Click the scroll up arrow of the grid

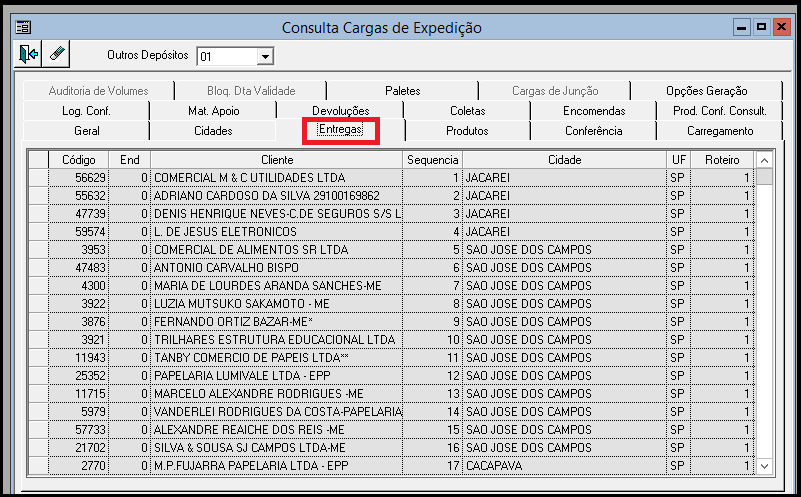tap(764, 160)
